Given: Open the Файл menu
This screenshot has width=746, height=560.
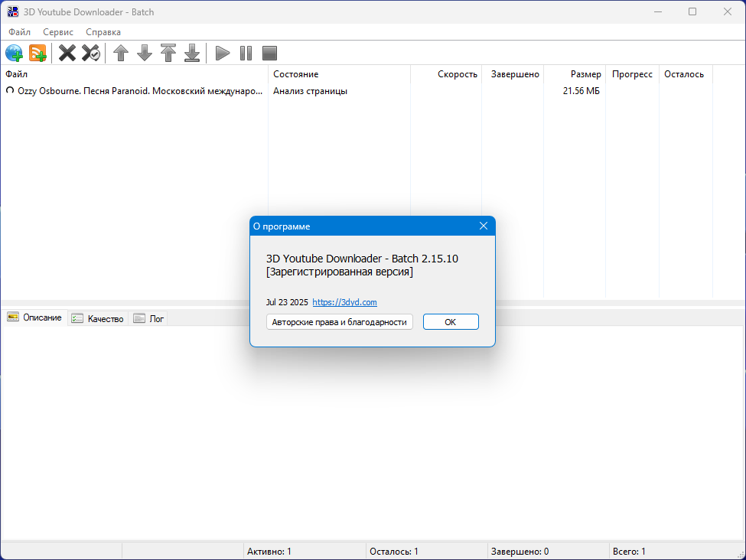Looking at the screenshot, I should (x=19, y=32).
